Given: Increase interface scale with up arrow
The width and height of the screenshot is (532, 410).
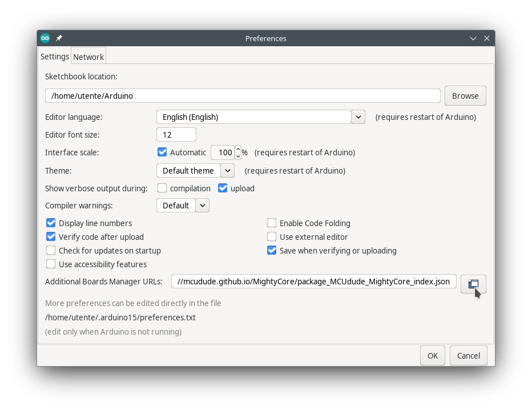Looking at the screenshot, I should pyautogui.click(x=238, y=149).
